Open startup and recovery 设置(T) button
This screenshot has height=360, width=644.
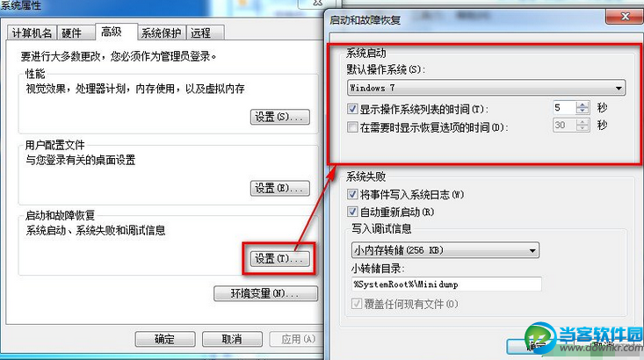click(x=279, y=259)
